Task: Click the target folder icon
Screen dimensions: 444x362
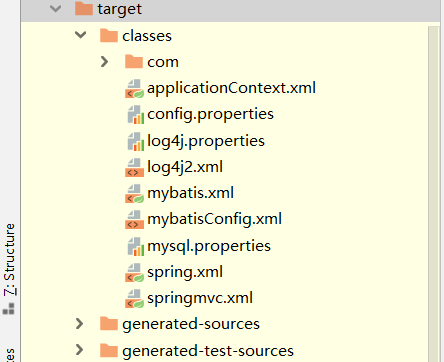Action: point(84,9)
